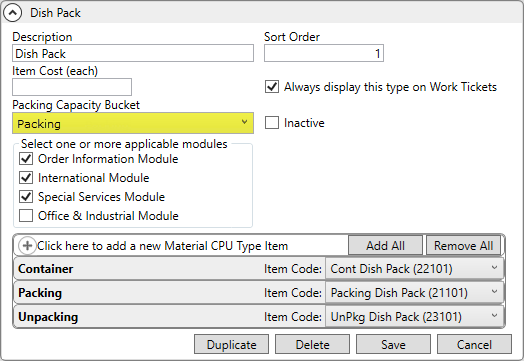Screen dimensions: 524x361
Task: Open Unpacking item code dropdown
Action: (x=414, y=317)
